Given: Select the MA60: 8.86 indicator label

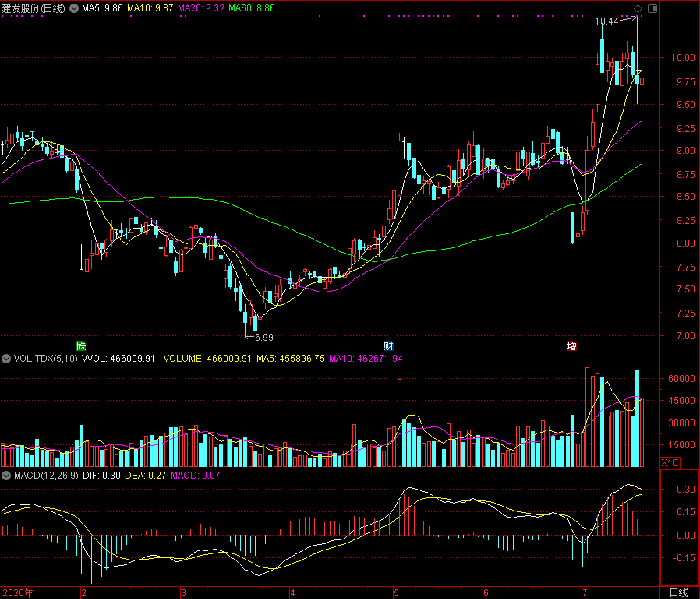Looking at the screenshot, I should [252, 8].
